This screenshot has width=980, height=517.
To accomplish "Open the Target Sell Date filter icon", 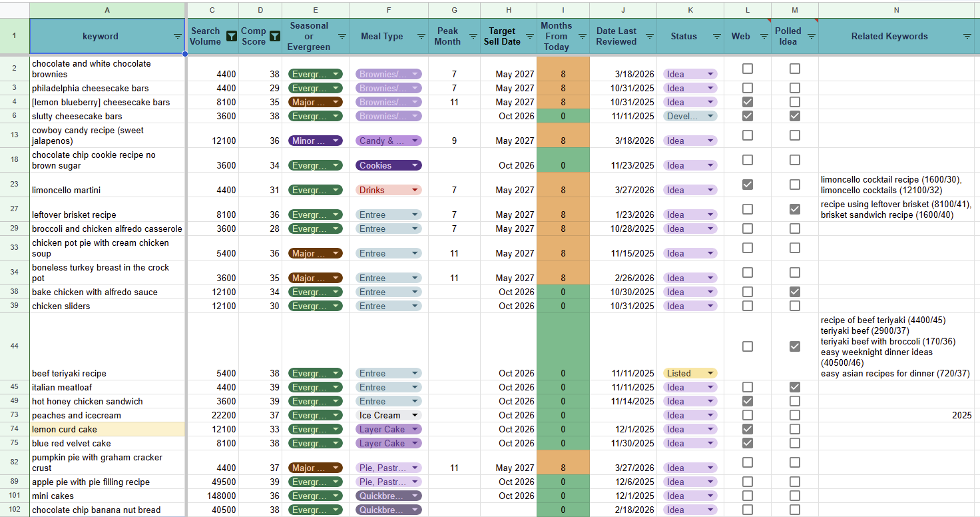I will click(x=529, y=37).
